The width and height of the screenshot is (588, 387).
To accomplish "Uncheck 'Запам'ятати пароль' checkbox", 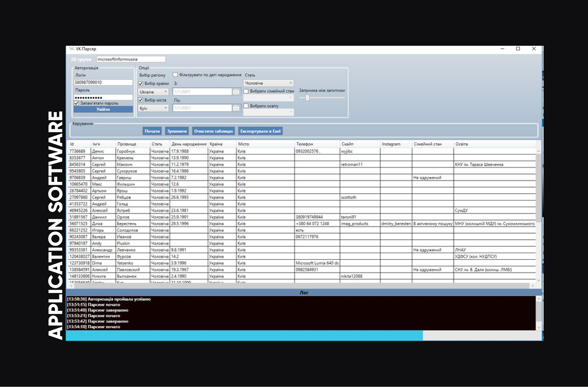I will [77, 103].
